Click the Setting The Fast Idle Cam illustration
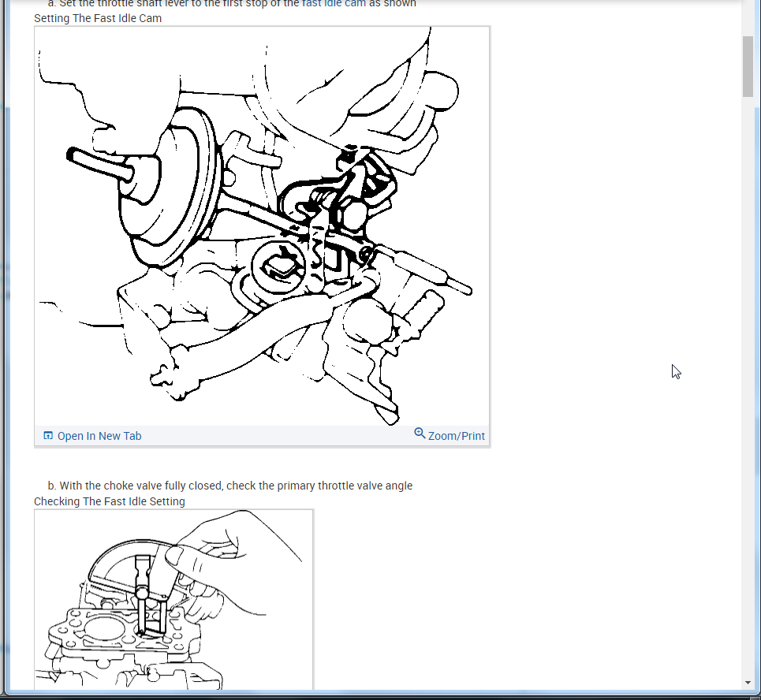Image resolution: width=761 pixels, height=700 pixels. 262,226
